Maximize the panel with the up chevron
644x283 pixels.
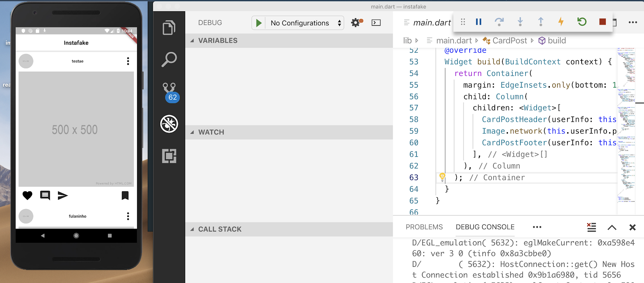tap(612, 228)
